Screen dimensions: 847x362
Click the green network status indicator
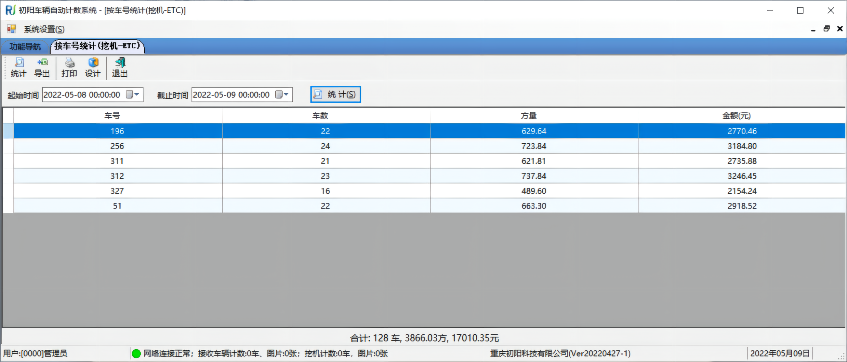(136, 353)
